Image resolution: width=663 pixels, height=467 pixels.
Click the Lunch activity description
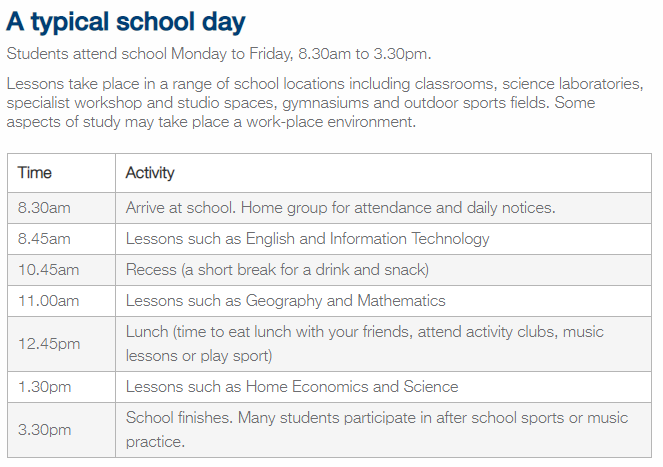coord(364,344)
